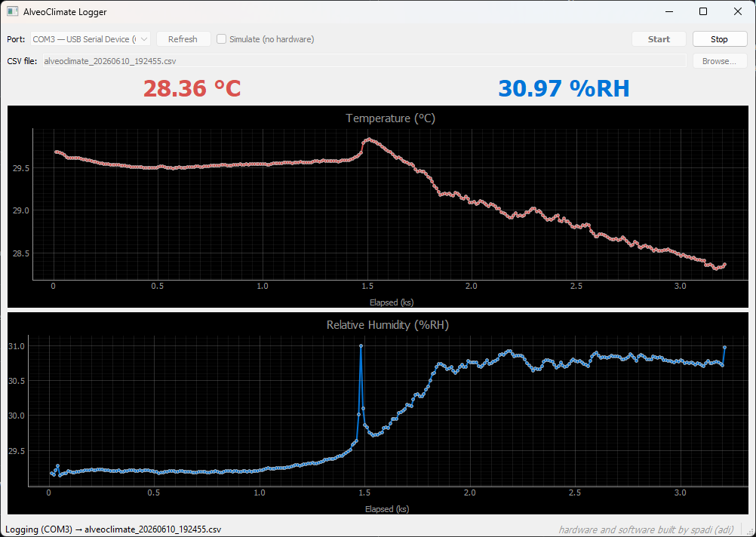Click the window size grip in status bar
The width and height of the screenshot is (756, 537).
(751, 532)
